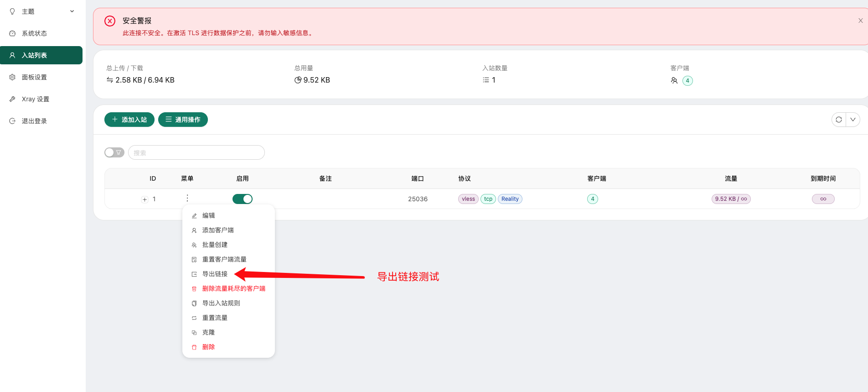Click the refresh icon in inbound toolbar
The height and width of the screenshot is (392, 868).
839,120
